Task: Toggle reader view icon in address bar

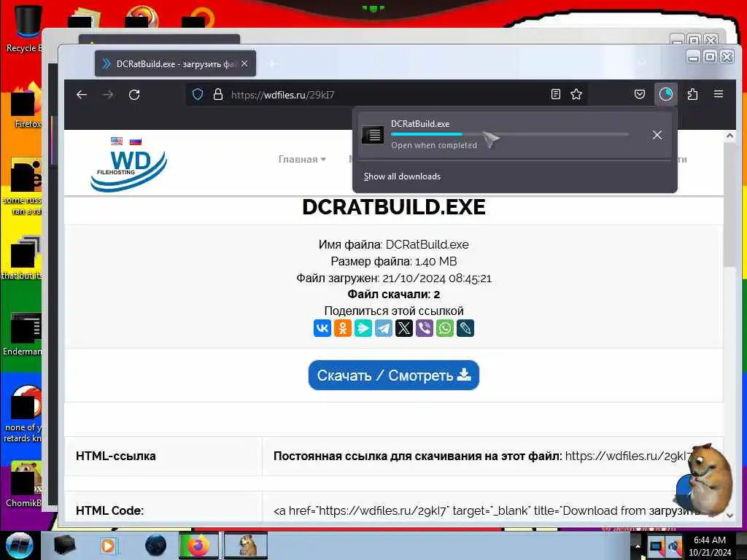Action: tap(555, 94)
